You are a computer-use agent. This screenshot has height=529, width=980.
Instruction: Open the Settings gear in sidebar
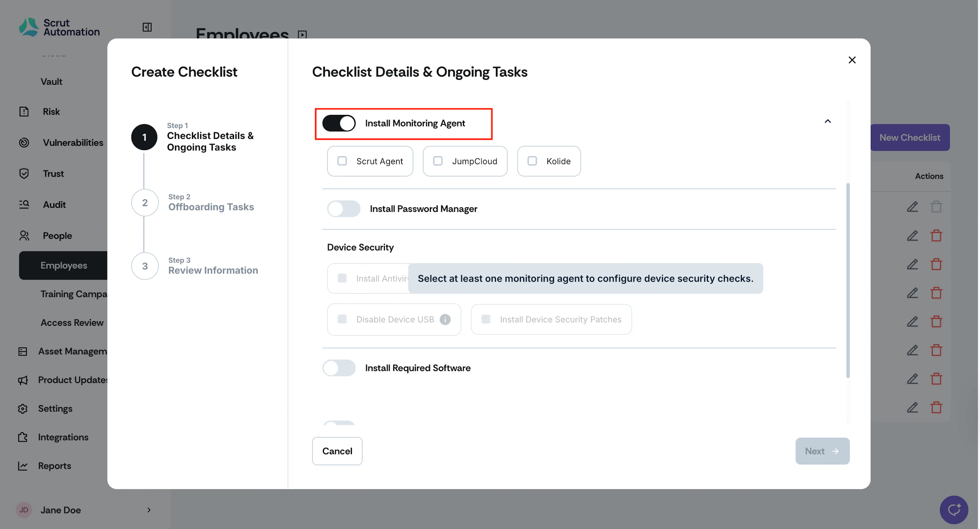(23, 408)
